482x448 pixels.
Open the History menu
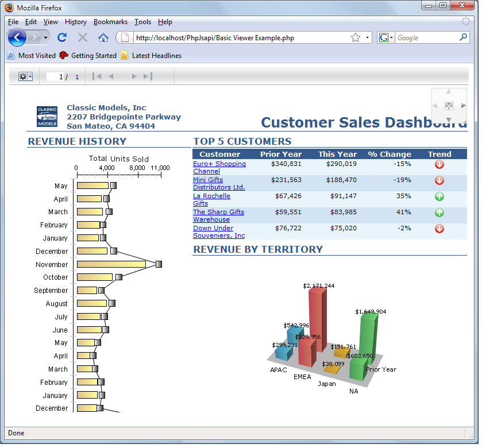tap(76, 22)
